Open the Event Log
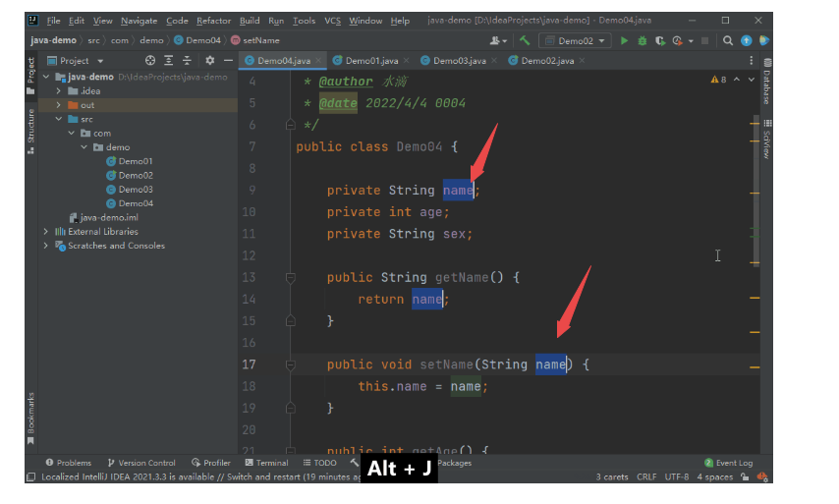The width and height of the screenshot is (839, 504). tap(729, 463)
